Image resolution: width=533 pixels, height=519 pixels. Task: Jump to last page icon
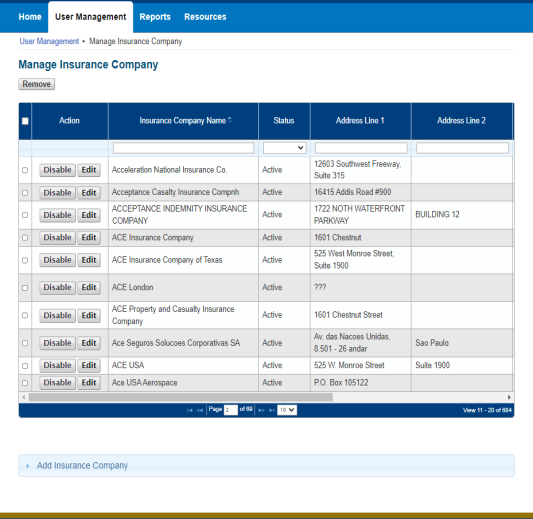tap(272, 410)
